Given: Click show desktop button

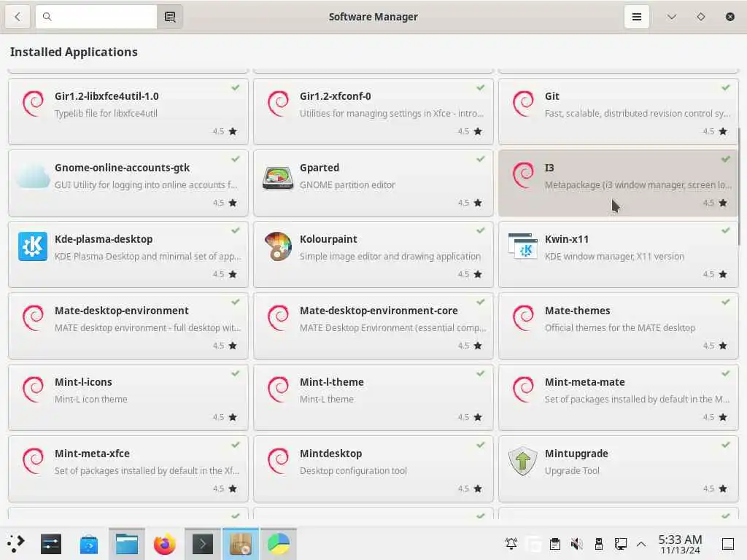Looking at the screenshot, I should tap(728, 544).
